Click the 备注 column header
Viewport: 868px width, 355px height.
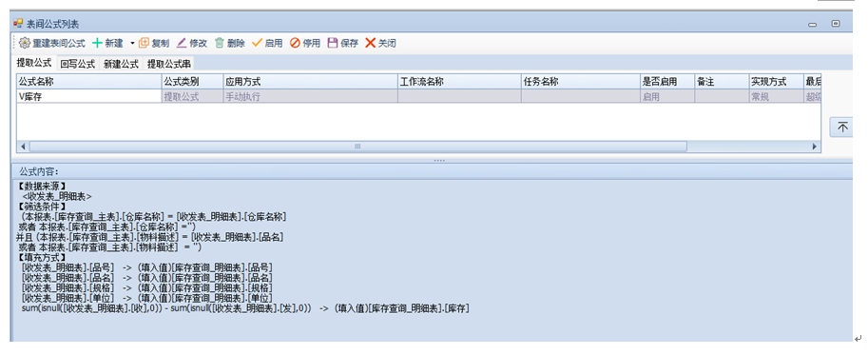coord(722,82)
